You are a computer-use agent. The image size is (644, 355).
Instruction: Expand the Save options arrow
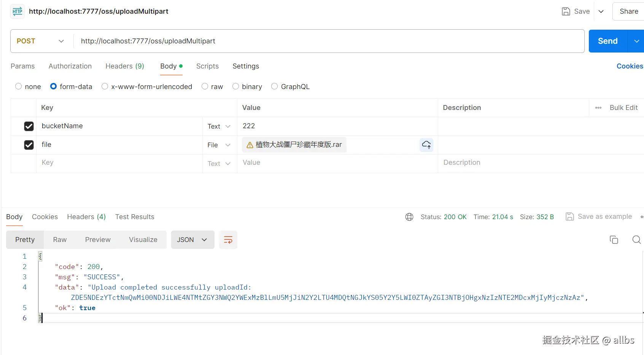(601, 11)
